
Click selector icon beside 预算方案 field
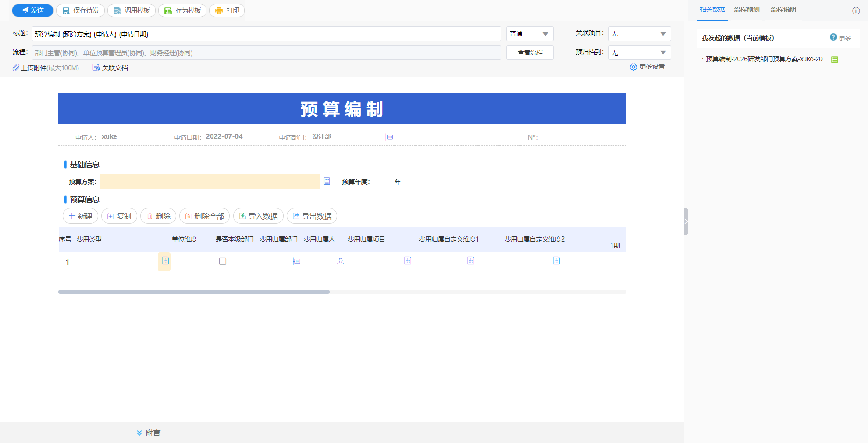click(327, 181)
